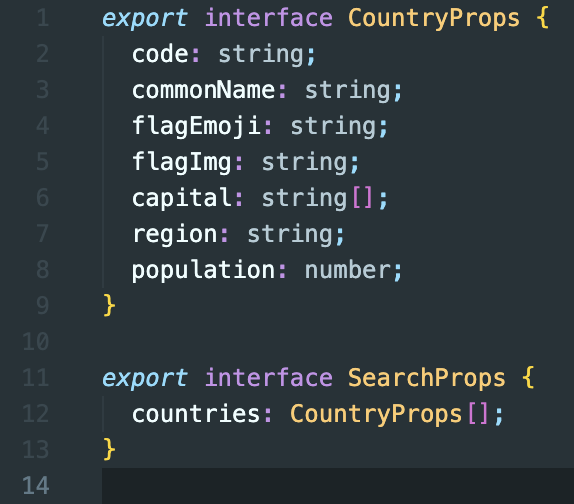Click line number 1 in the gutter
This screenshot has height=504, width=574.
pyautogui.click(x=43, y=18)
